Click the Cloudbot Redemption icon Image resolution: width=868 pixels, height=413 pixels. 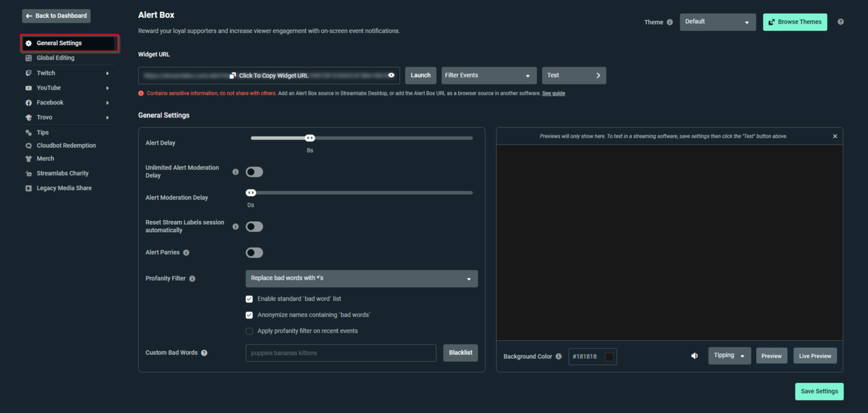coord(29,145)
